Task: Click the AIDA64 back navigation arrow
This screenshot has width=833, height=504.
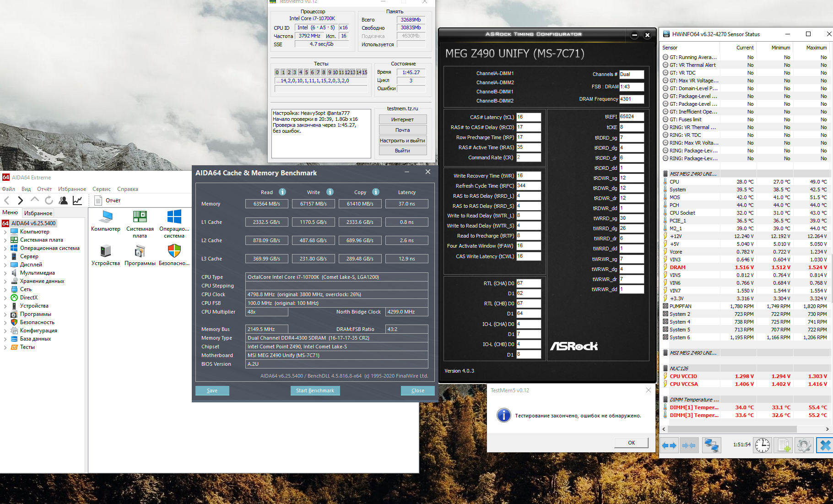Action: point(7,201)
